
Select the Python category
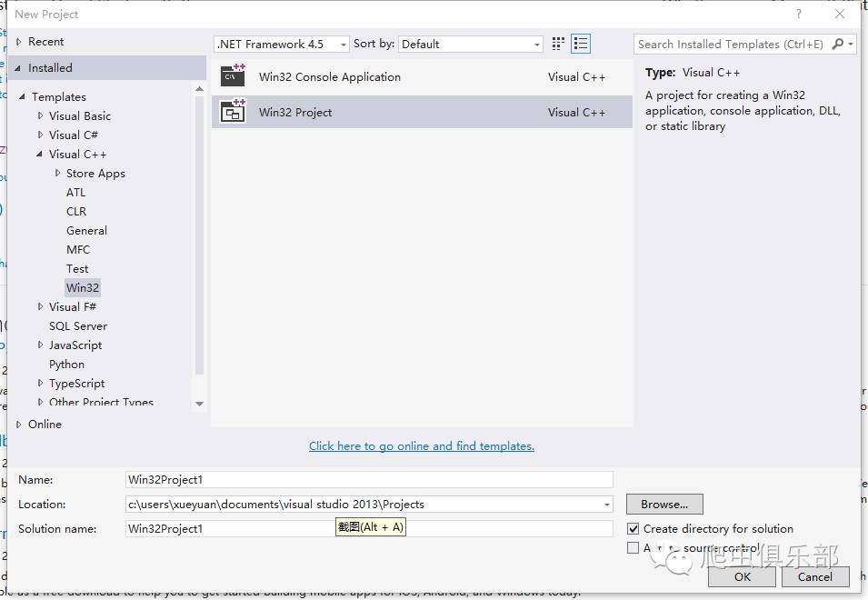(67, 365)
